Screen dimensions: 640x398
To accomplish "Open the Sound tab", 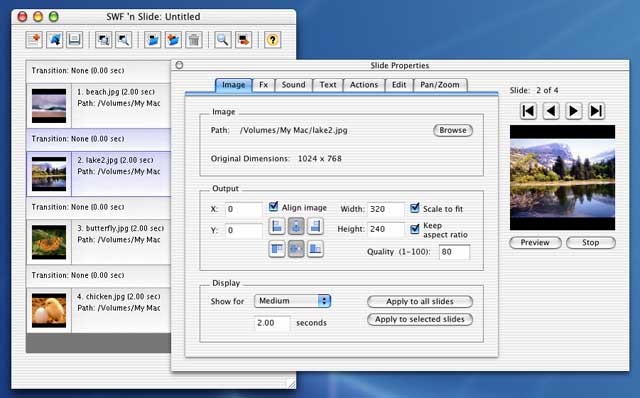I will 293,85.
